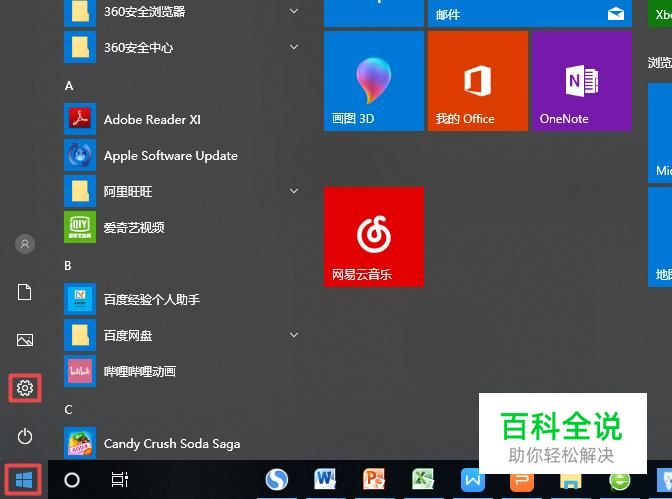Image resolution: width=672 pixels, height=499 pixels.
Task: Click the 爱奇艺视频 app icon
Action: tap(80, 227)
